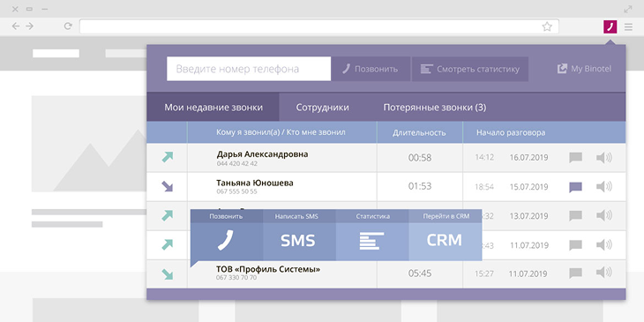
Task: Click outgoing arrow on 13.07.2019 row
Action: pos(167,215)
